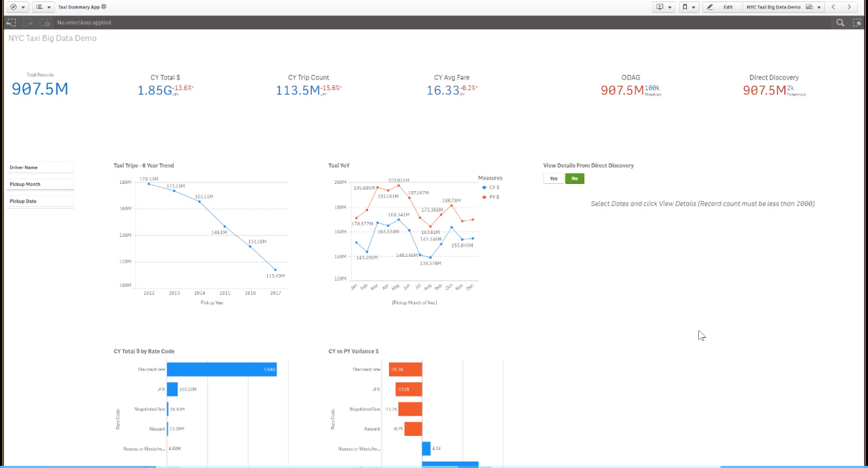Clear all selections icon

pyautogui.click(x=44, y=23)
